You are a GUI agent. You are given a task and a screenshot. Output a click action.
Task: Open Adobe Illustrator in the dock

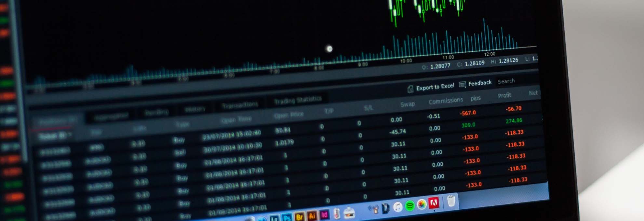point(312,216)
